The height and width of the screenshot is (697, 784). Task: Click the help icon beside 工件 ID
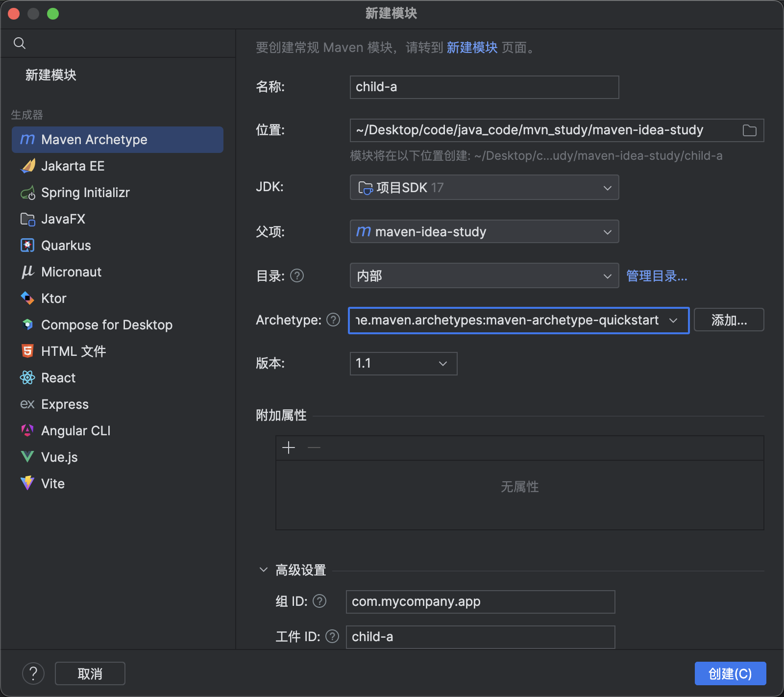point(332,636)
